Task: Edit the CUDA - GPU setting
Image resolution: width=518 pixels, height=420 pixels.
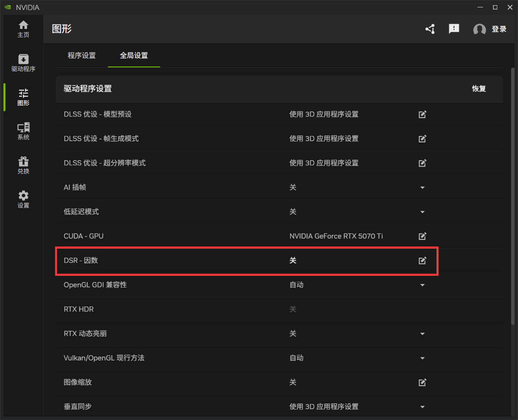Action: (423, 236)
